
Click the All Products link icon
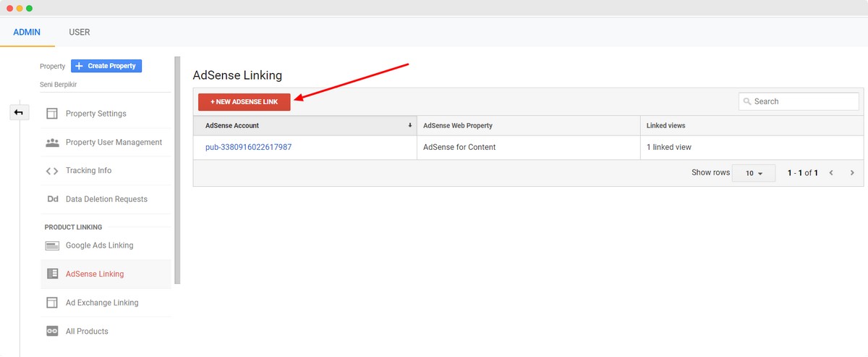click(52, 331)
